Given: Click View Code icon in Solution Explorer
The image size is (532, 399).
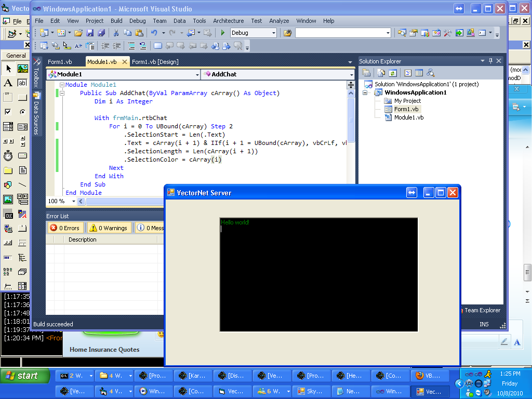Looking at the screenshot, I should 407,73.
